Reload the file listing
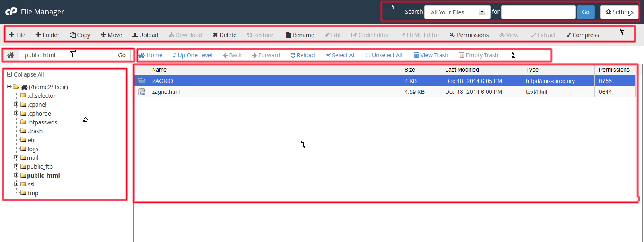Viewport: 644px width, 242px height. 303,55
